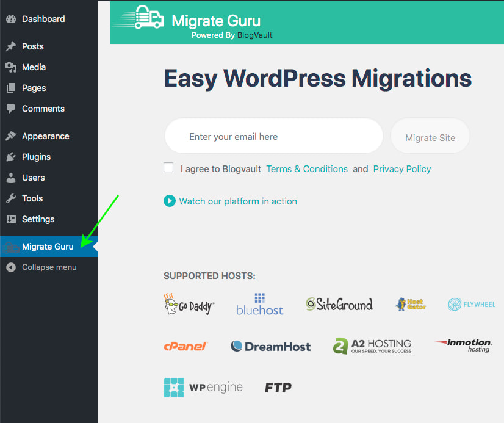Click the Plugins plug icon

tap(11, 157)
